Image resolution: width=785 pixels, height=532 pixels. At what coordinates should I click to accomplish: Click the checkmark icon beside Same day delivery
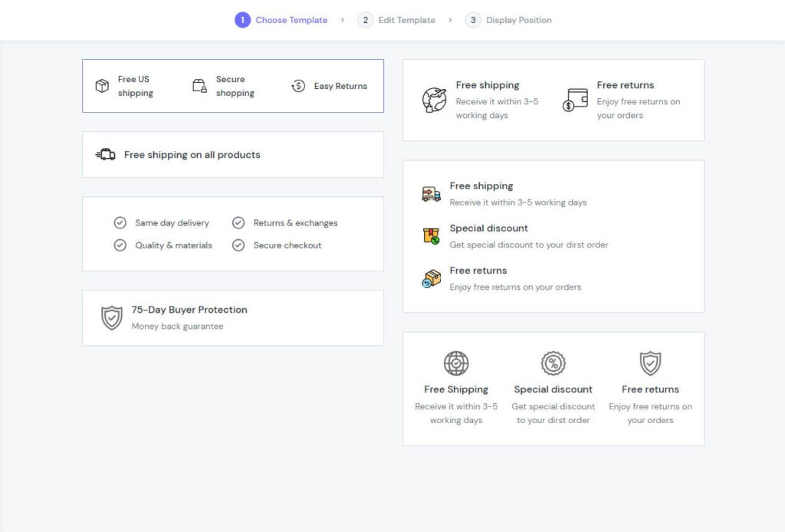[120, 223]
